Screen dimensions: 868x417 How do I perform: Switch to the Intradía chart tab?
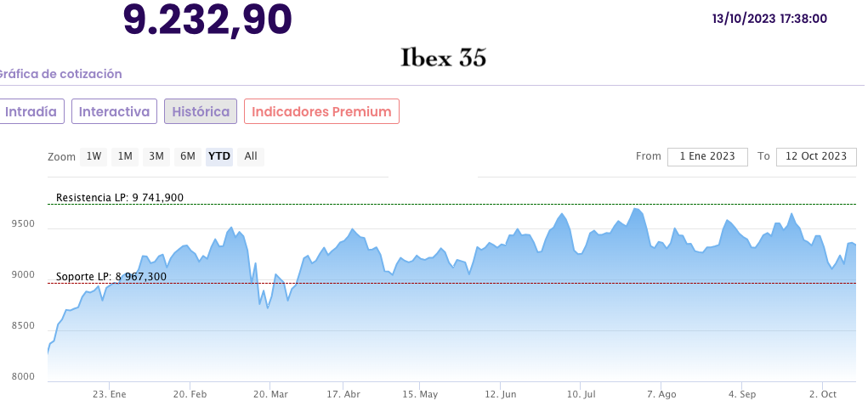click(31, 111)
